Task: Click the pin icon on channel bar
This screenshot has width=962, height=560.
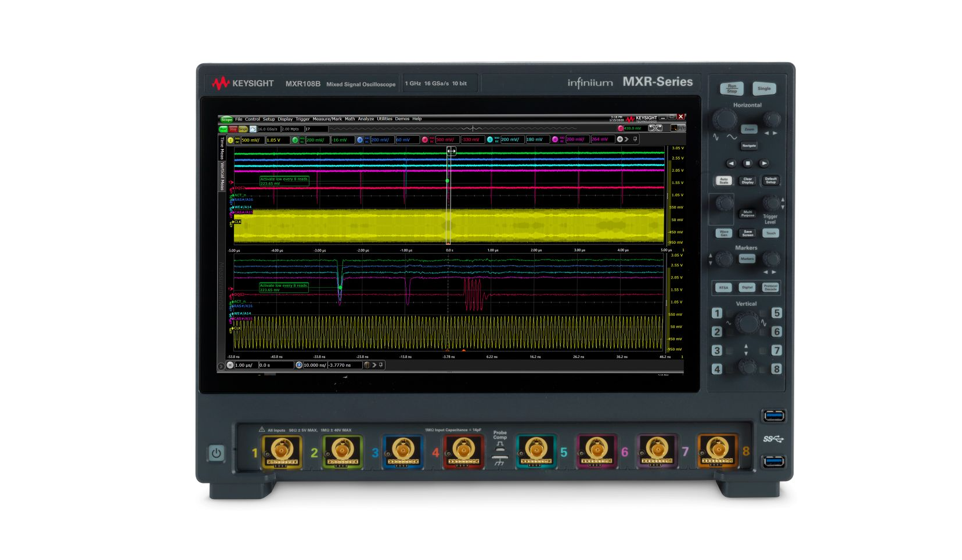Action: coord(635,139)
